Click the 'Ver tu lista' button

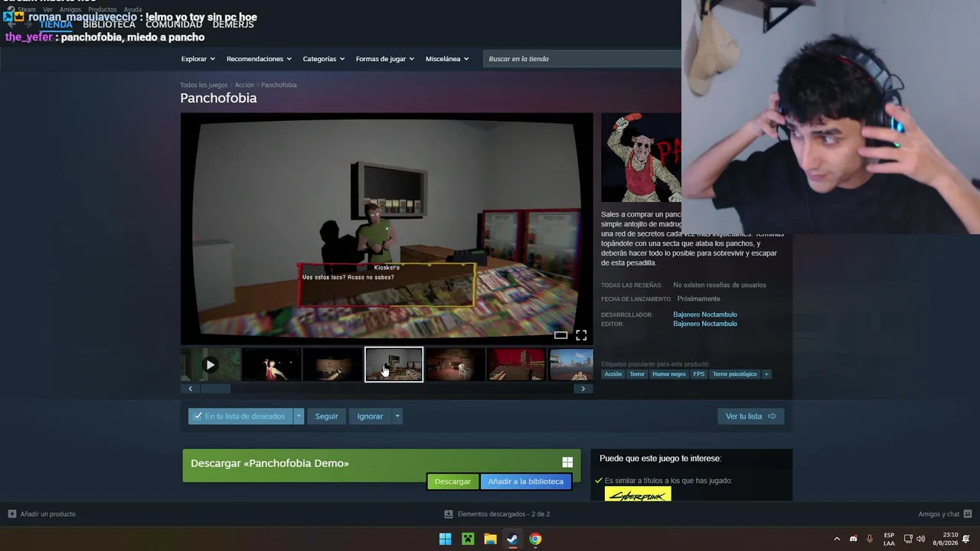point(750,416)
